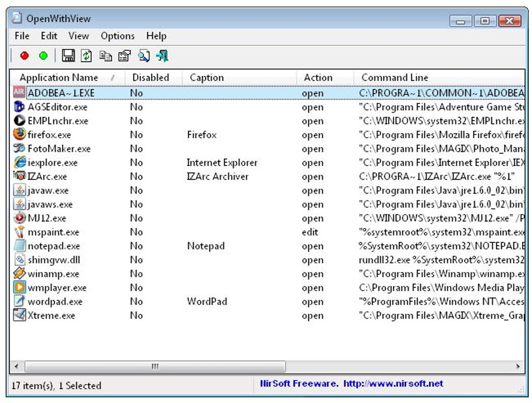Click the horizontal scrollbar thumb
Viewport: 532px width, 403px height.
[155, 366]
